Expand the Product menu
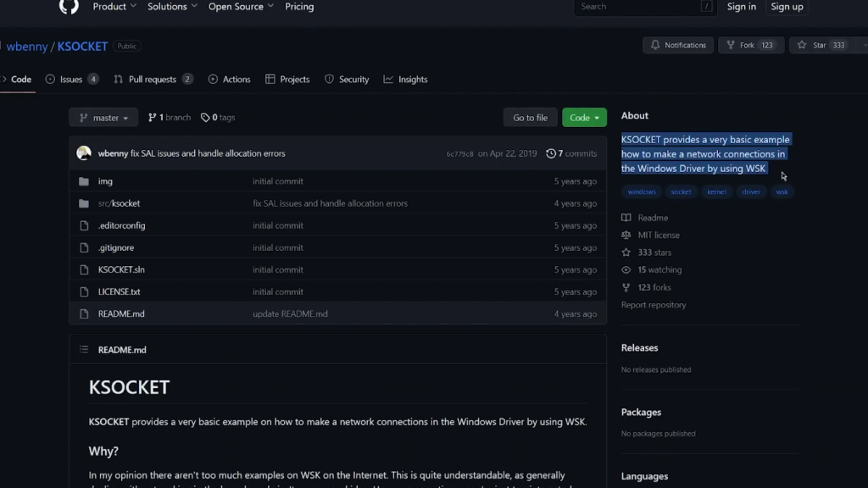Screen dimensions: 868x488 click(x=114, y=7)
